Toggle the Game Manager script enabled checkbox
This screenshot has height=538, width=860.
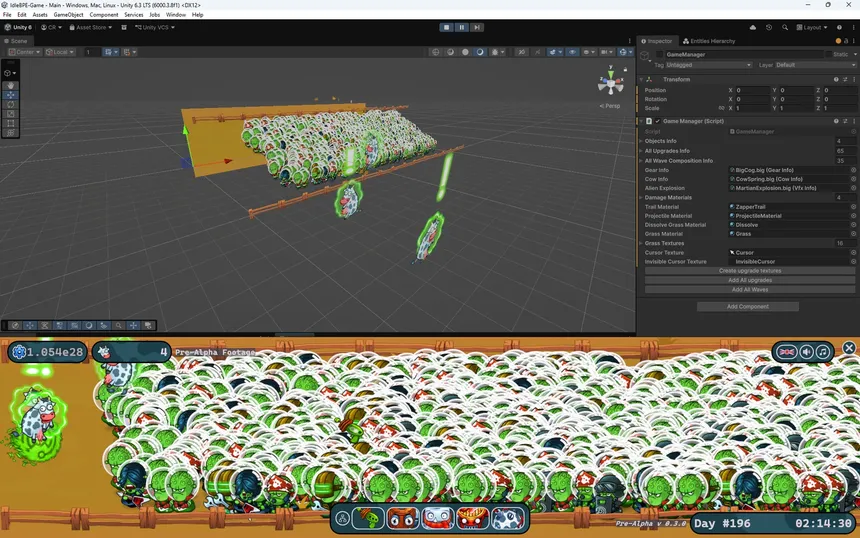[657, 121]
